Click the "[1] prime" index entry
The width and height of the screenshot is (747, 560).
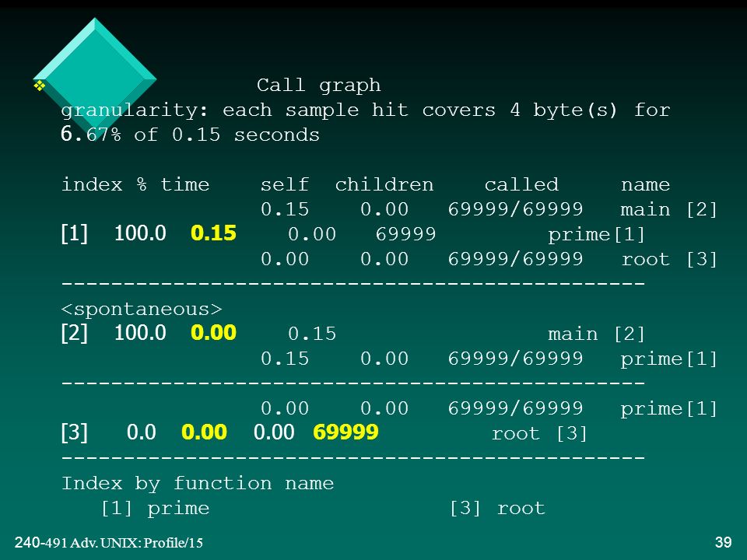pos(156,509)
